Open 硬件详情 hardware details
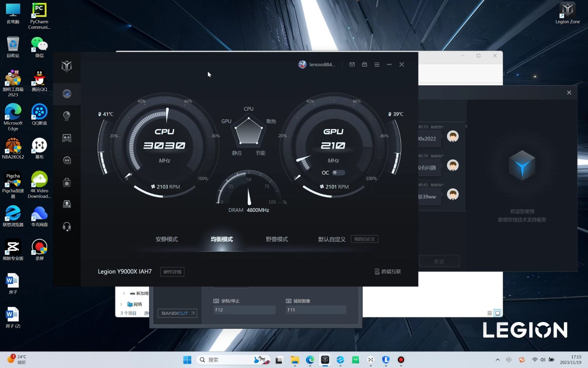588x368 pixels. click(x=172, y=272)
